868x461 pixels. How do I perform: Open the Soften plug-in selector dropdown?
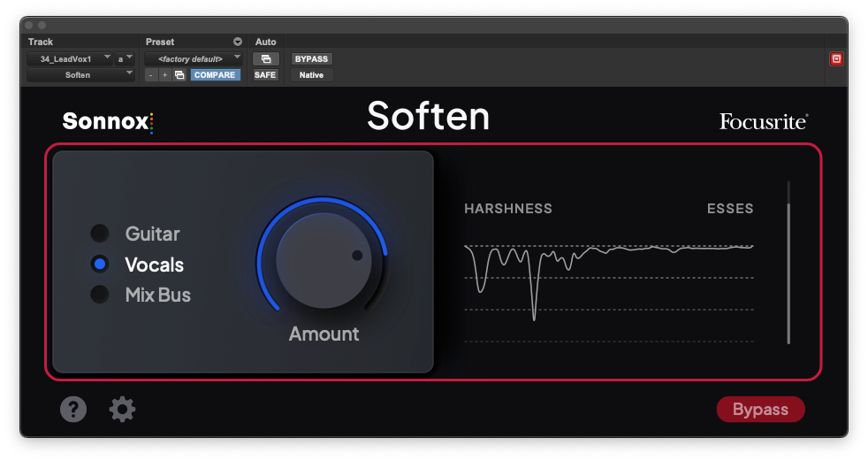[80, 75]
